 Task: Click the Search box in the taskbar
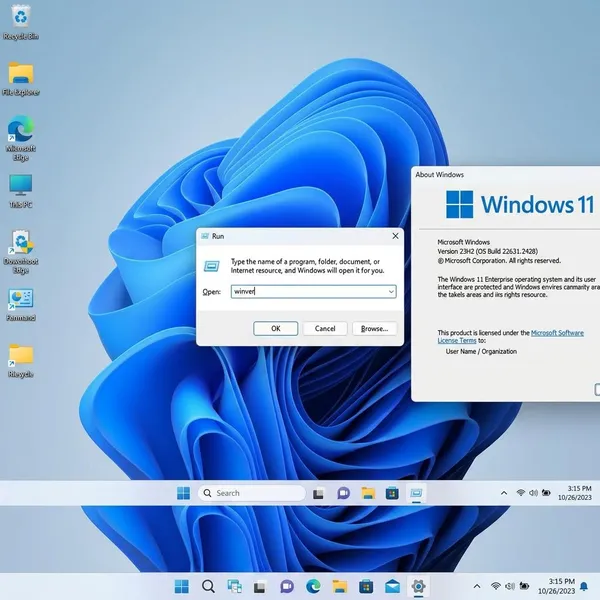click(252, 493)
